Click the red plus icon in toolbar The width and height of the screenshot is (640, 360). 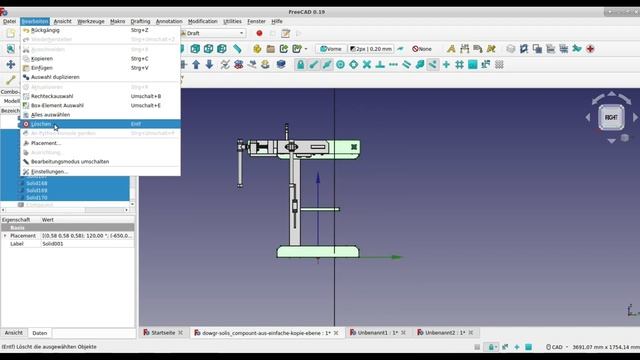(x=590, y=49)
